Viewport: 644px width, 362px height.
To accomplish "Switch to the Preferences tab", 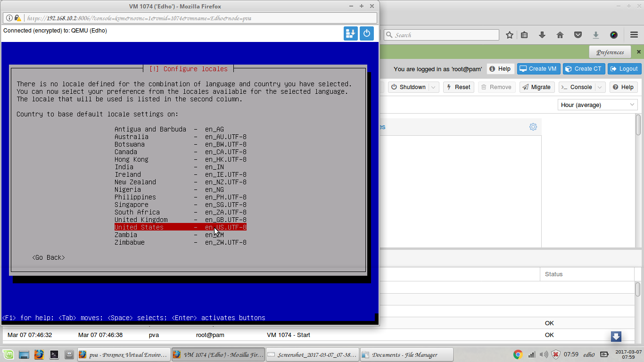I will pyautogui.click(x=610, y=52).
